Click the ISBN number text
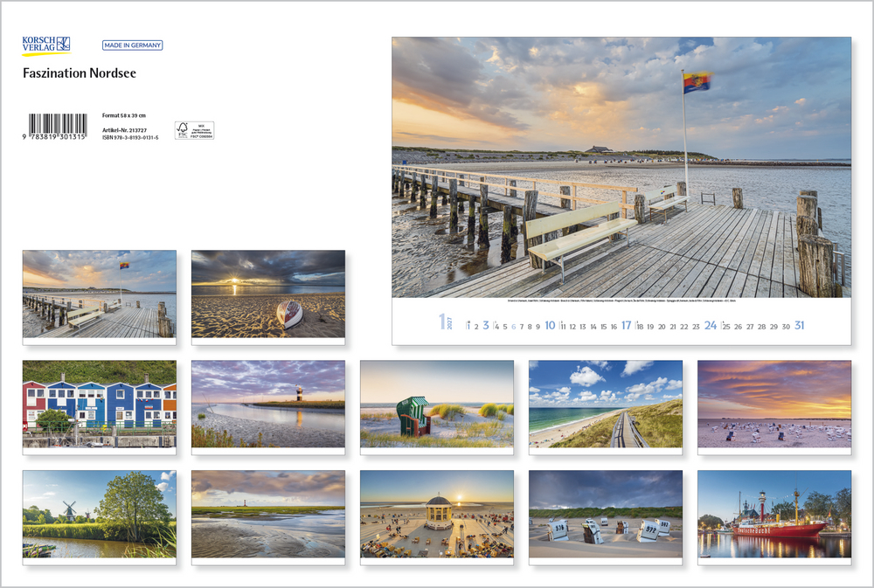 [130, 137]
